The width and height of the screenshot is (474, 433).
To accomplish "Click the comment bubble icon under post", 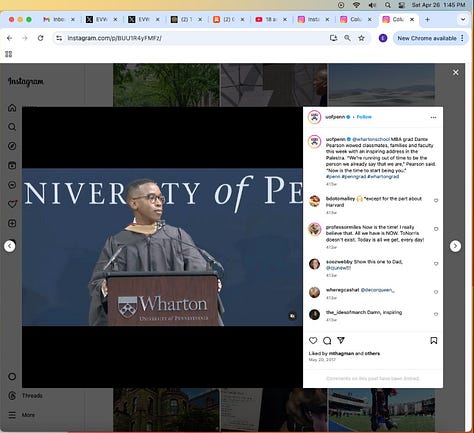I will pos(327,340).
